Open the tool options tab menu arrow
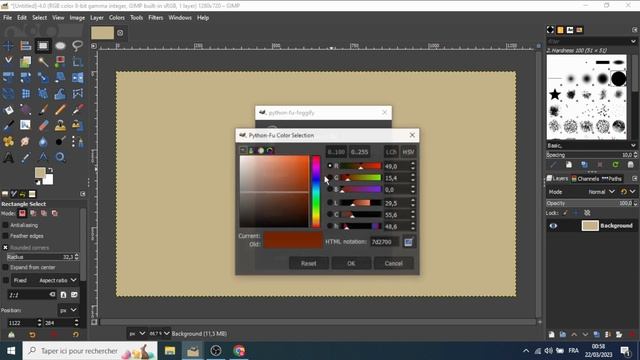Screen dimensions: 640x360 pos(83,194)
